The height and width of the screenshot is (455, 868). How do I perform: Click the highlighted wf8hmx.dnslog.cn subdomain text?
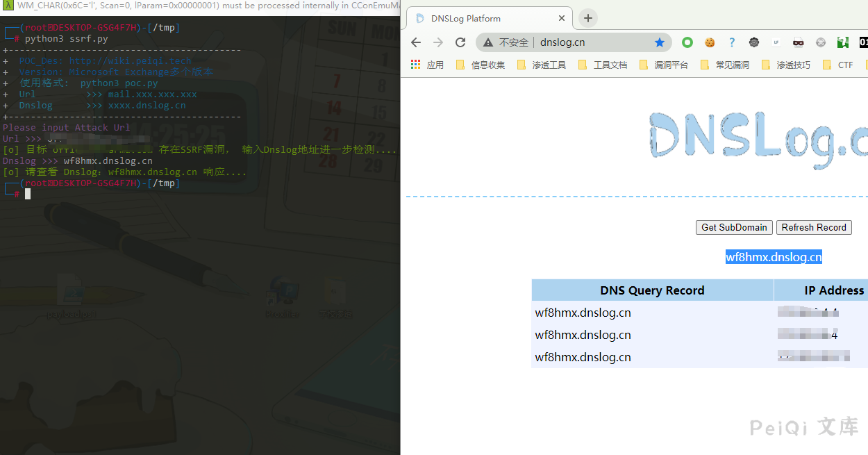(774, 257)
